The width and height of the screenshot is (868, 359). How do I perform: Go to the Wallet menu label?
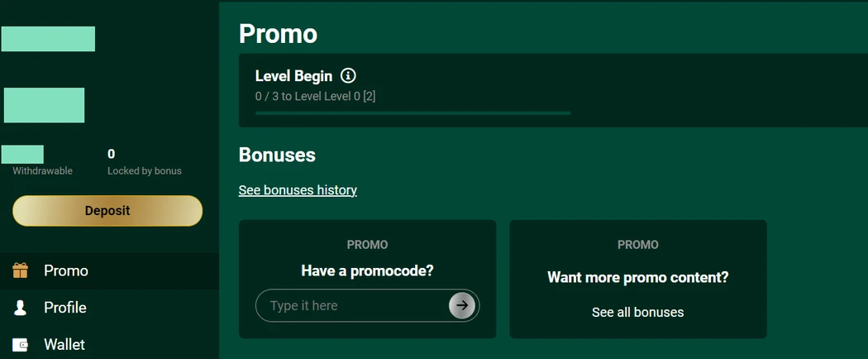(x=64, y=344)
